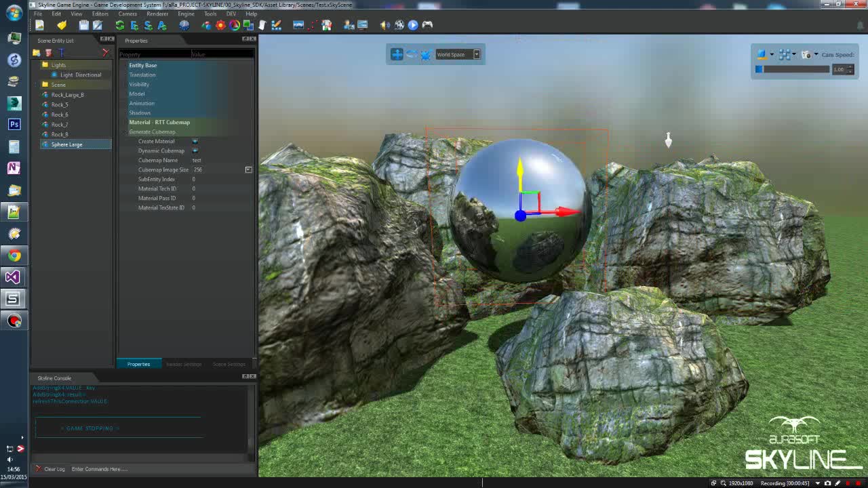This screenshot has height=488, width=868.
Task: Click the landscape image toolbar icon
Action: click(x=298, y=25)
